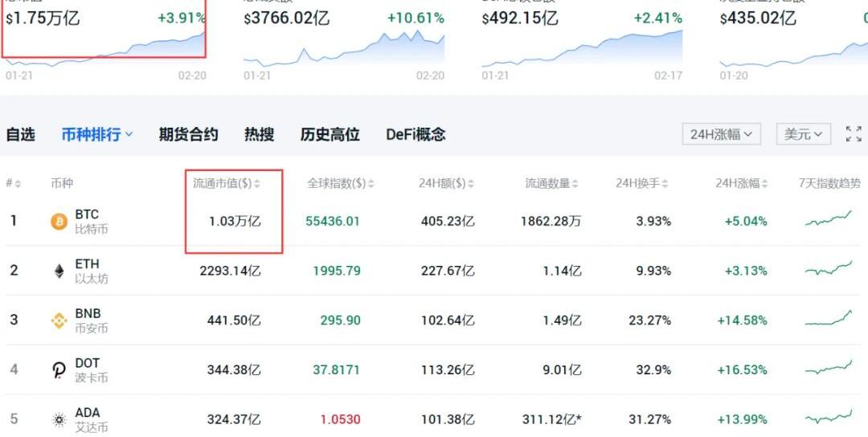Sort by the 流通市值($) column
Image resolution: width=868 pixels, height=437 pixels.
227,183
